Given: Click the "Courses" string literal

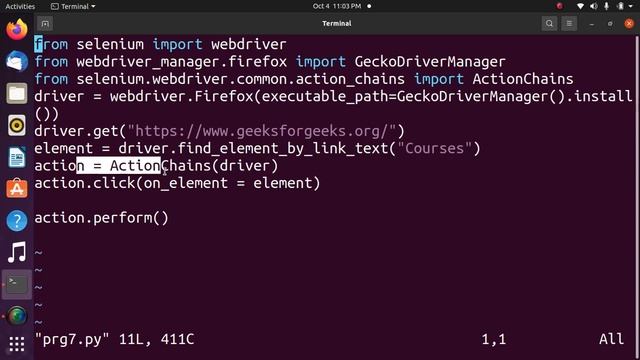Looking at the screenshot, I should [x=434, y=148].
